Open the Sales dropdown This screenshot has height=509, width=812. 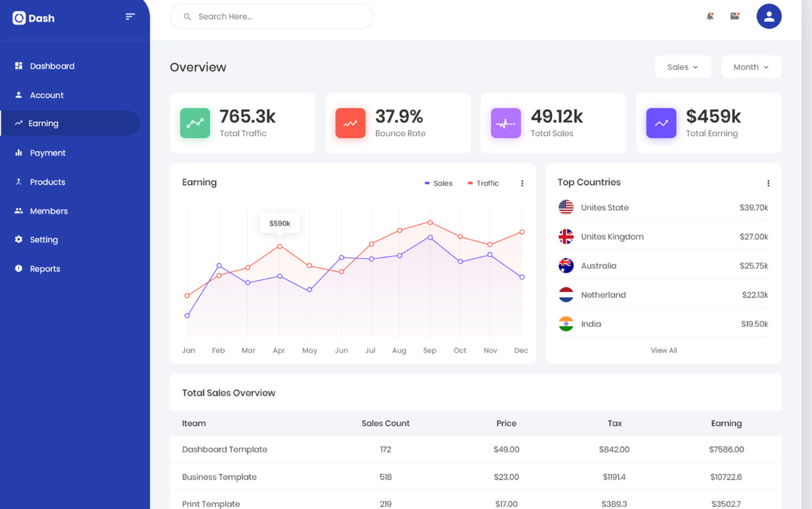click(683, 67)
